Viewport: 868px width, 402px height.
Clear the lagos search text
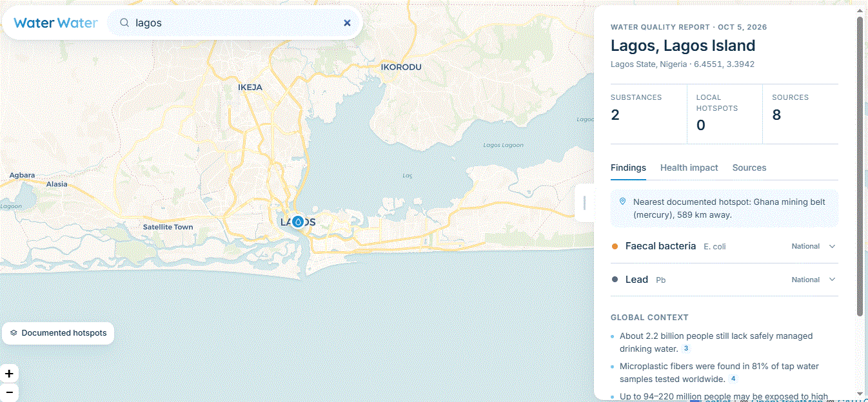pos(347,23)
